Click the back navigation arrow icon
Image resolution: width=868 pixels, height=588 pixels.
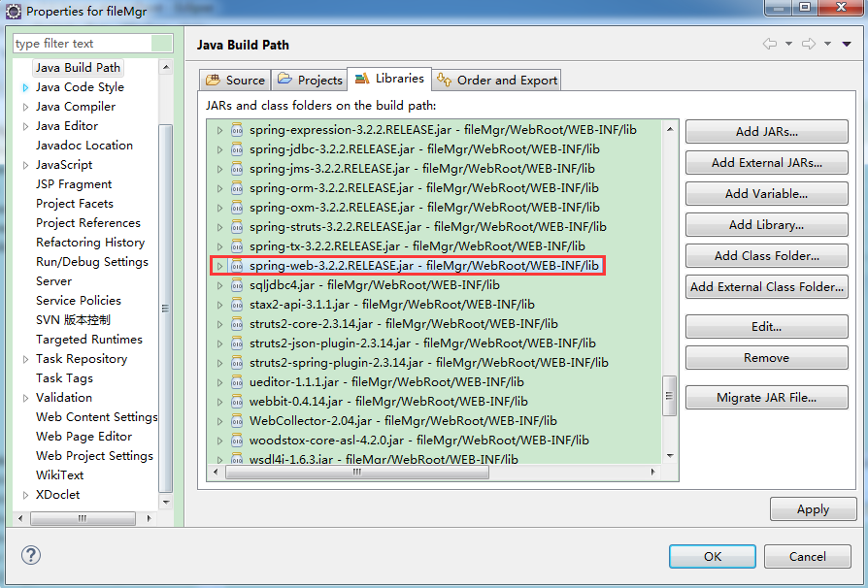[x=770, y=44]
